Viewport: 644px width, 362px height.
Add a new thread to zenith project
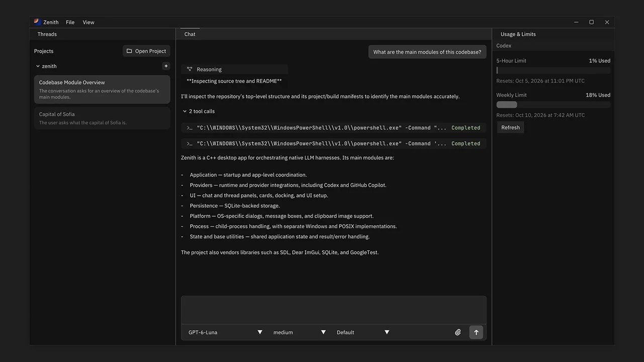166,66
